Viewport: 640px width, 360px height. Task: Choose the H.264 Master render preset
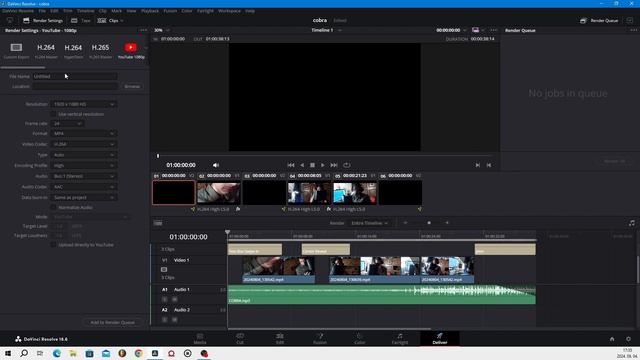point(46,50)
